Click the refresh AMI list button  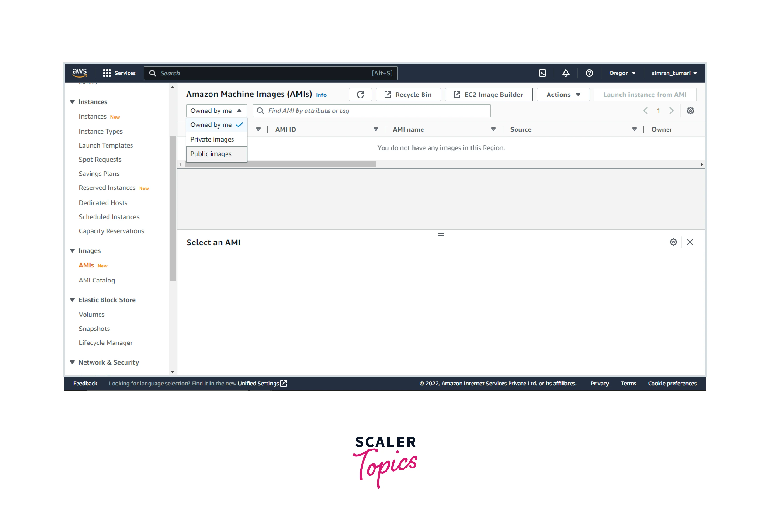coord(360,95)
